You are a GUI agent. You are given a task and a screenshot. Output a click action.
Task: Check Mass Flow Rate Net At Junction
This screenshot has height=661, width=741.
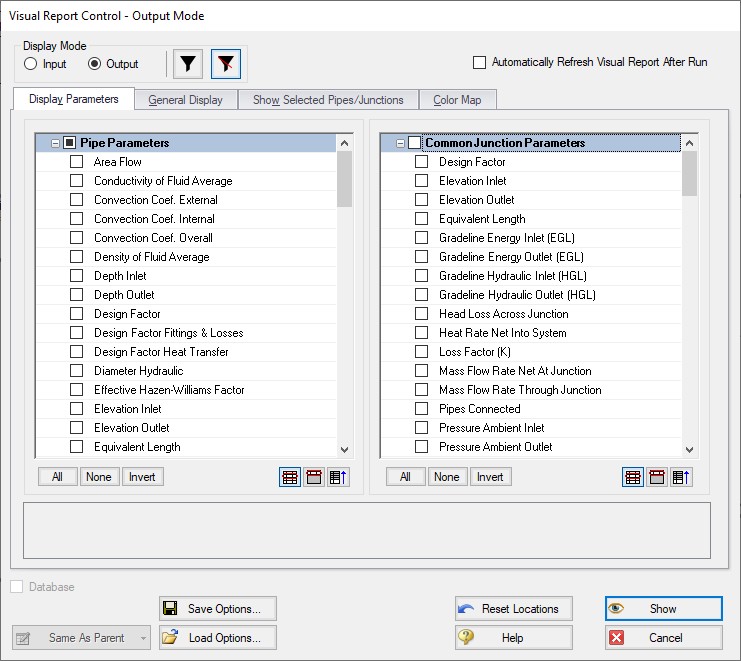pyautogui.click(x=421, y=370)
